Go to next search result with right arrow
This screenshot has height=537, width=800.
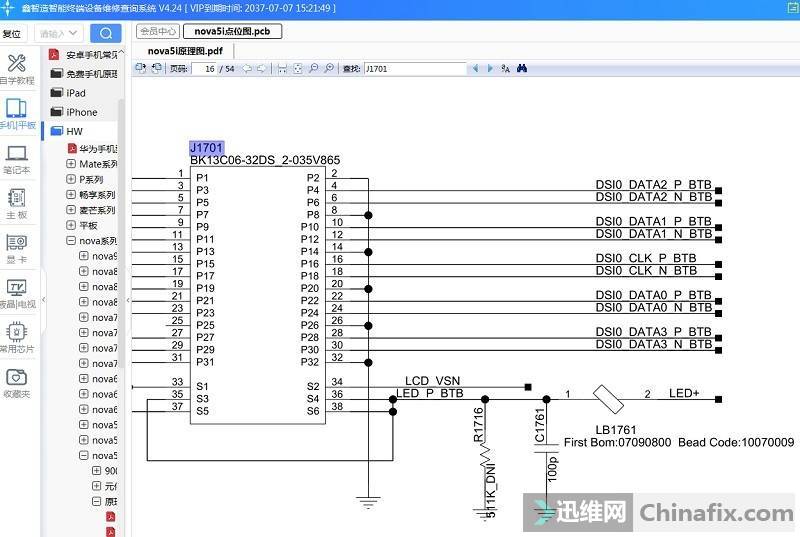(489, 69)
